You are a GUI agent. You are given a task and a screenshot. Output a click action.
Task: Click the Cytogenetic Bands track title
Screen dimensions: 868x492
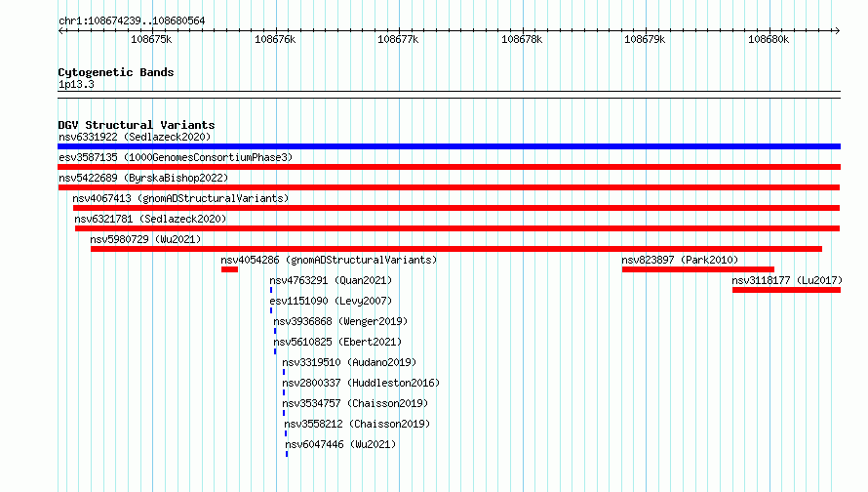pyautogui.click(x=116, y=72)
